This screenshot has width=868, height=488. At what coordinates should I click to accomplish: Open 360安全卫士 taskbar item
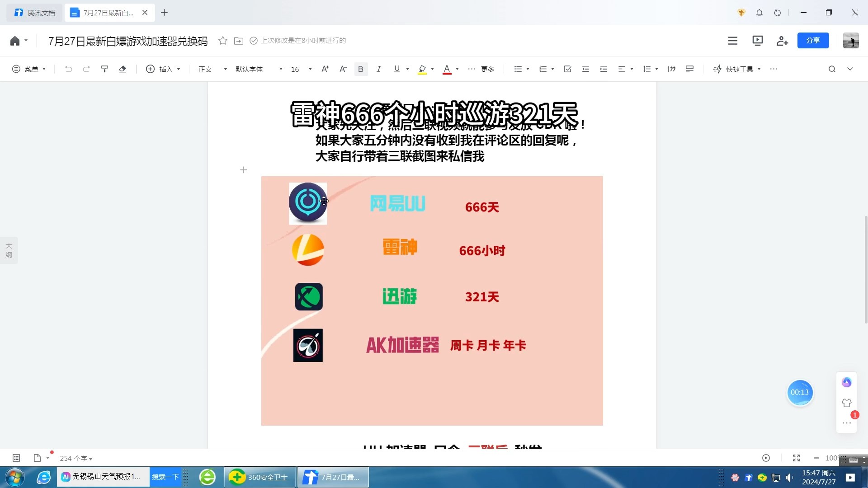(260, 477)
